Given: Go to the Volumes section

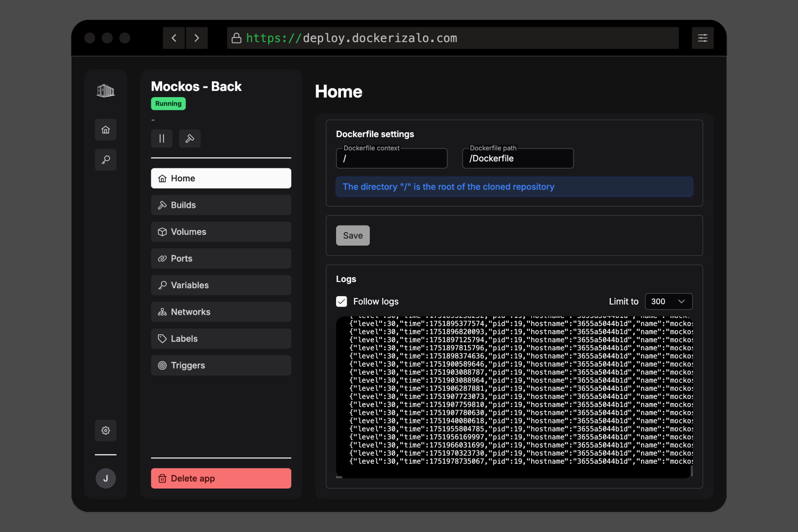Looking at the screenshot, I should [x=221, y=232].
